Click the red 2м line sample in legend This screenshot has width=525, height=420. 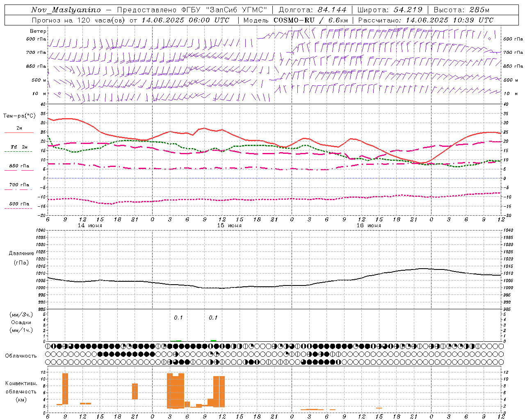[19, 133]
